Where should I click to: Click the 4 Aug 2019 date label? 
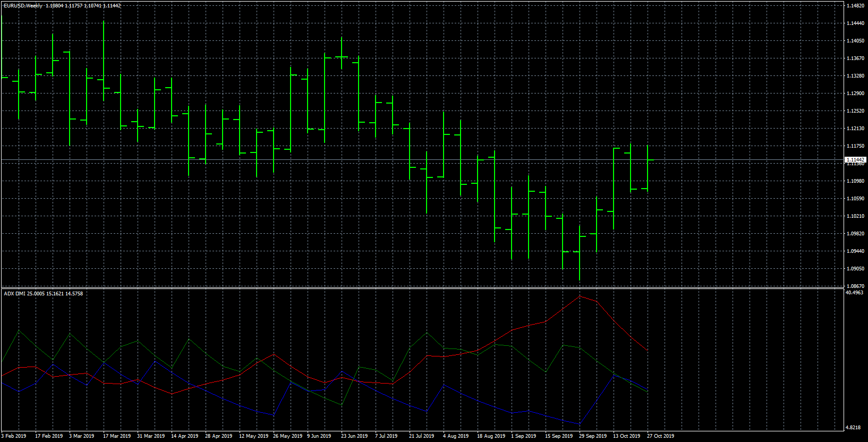[x=456, y=436]
